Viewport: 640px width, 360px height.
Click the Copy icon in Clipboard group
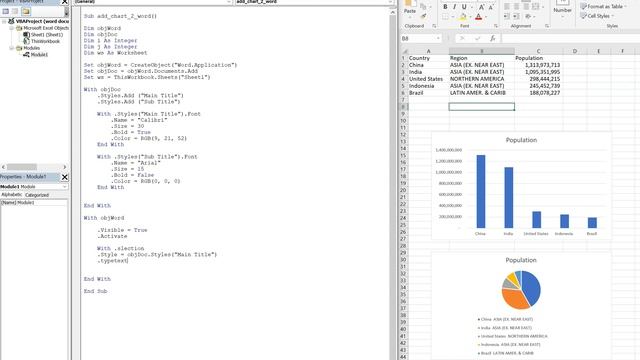click(x=423, y=7)
